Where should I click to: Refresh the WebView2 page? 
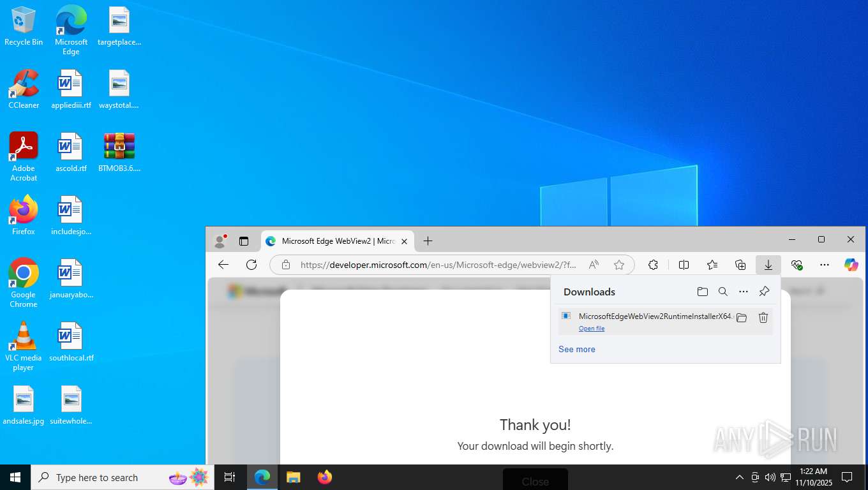click(251, 265)
